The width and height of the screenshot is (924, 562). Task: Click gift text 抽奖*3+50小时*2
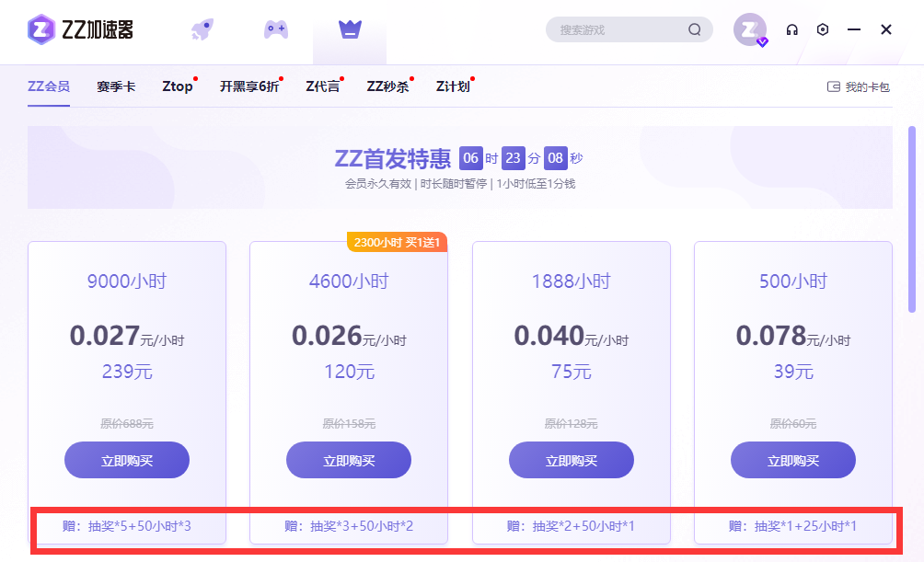coord(362,526)
